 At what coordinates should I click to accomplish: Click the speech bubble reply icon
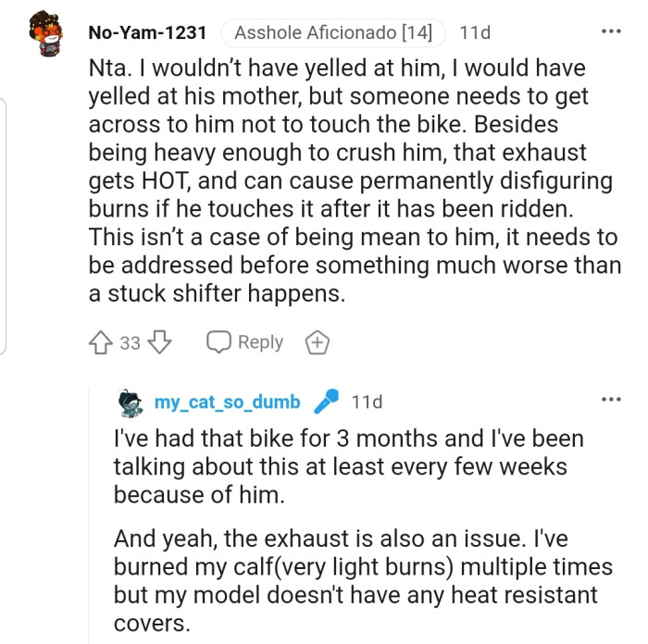218,342
